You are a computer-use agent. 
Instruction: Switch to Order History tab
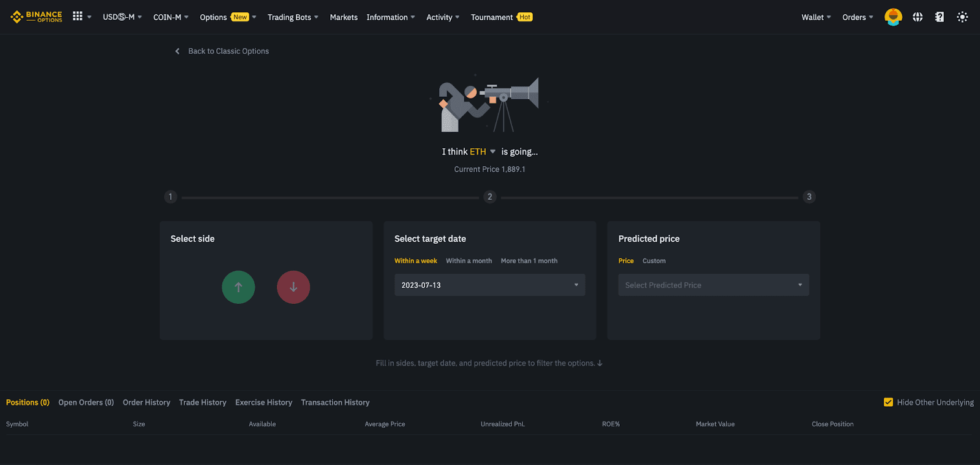click(146, 403)
